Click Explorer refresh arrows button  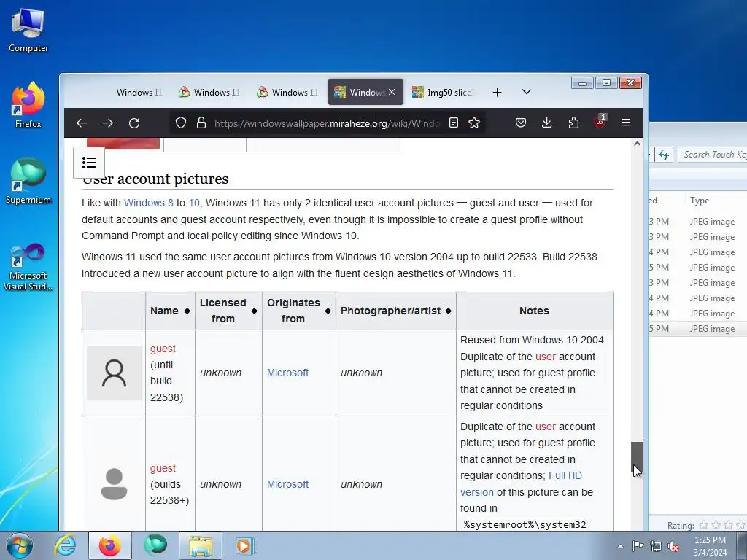[x=664, y=155]
